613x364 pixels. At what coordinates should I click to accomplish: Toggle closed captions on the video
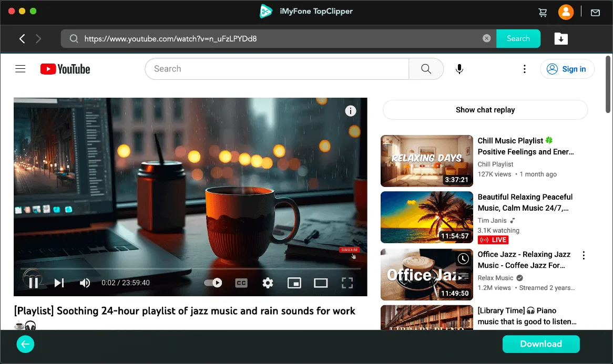[241, 283]
